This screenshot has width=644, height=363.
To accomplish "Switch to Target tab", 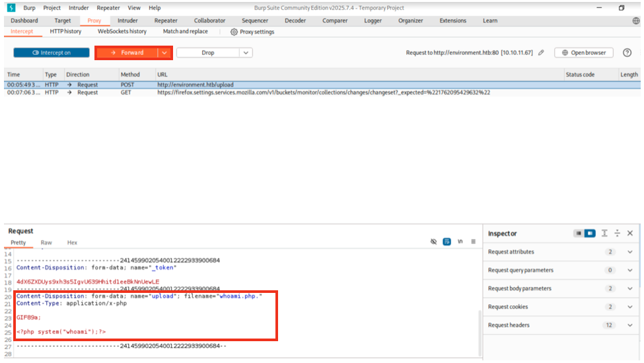I will (x=63, y=20).
